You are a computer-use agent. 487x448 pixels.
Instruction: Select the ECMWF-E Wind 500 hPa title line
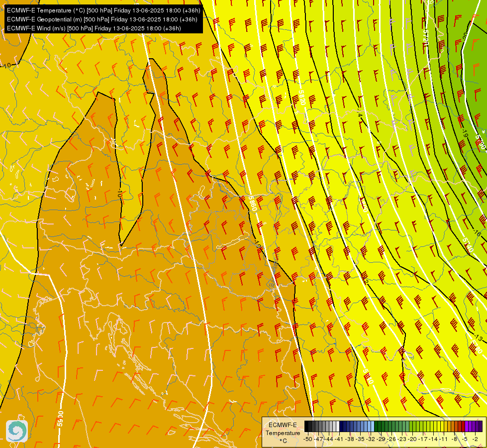click(94, 28)
